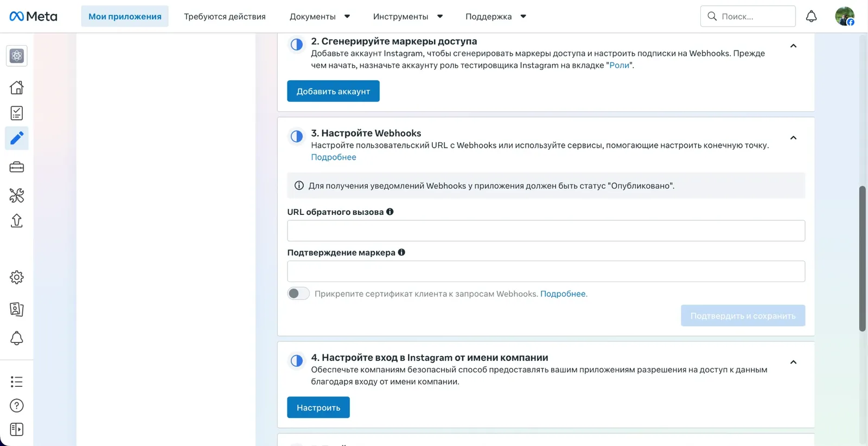This screenshot has width=868, height=446.
Task: Click the upload publish icon in the sidebar
Action: (17, 221)
